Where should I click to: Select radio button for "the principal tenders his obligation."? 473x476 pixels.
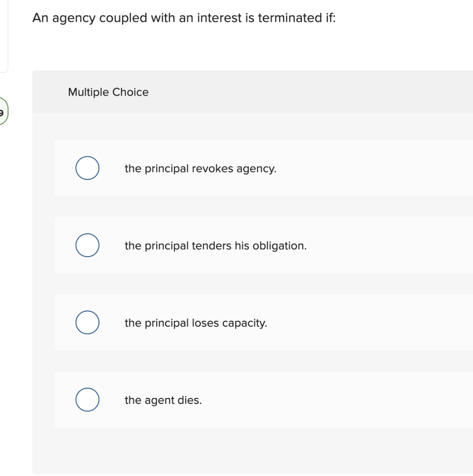coord(87,245)
